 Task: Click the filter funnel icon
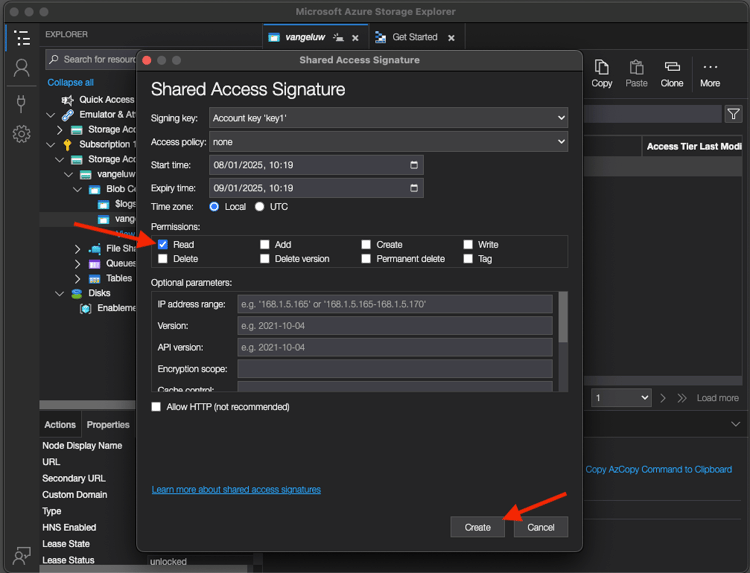(734, 115)
